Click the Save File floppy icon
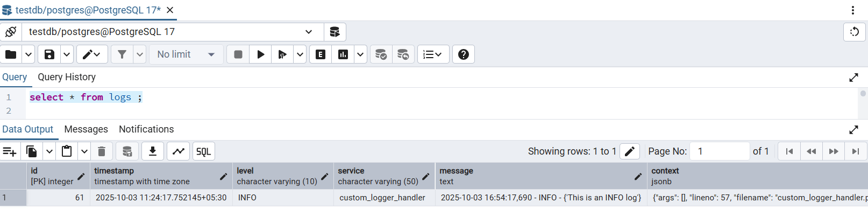The image size is (868, 223). 49,54
